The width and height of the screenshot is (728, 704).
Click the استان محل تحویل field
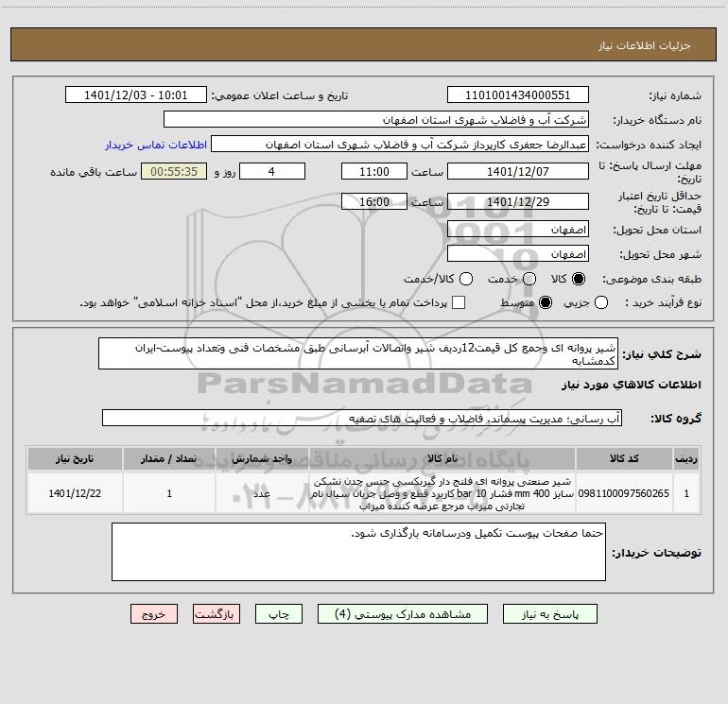coord(518,230)
